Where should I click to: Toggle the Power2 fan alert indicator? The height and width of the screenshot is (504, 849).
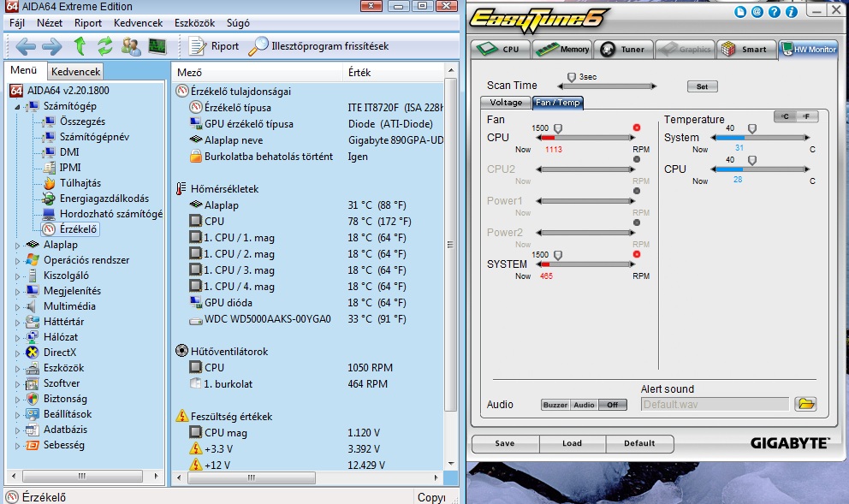[637, 222]
